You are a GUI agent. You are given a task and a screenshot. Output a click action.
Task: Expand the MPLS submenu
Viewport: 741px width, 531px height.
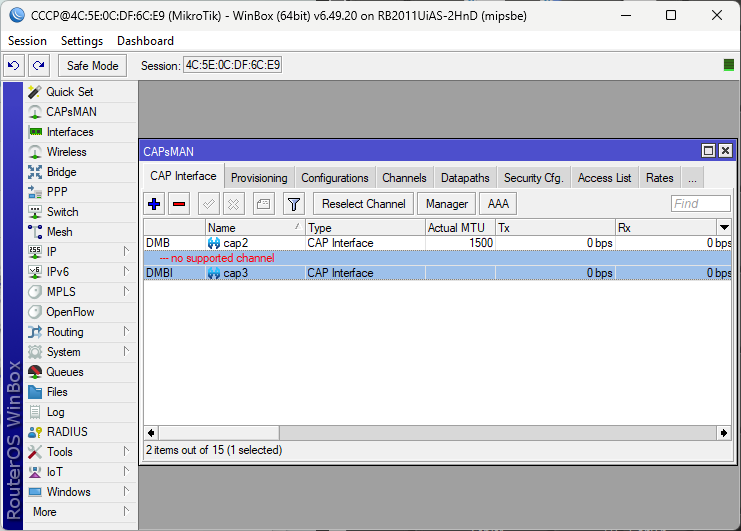126,291
